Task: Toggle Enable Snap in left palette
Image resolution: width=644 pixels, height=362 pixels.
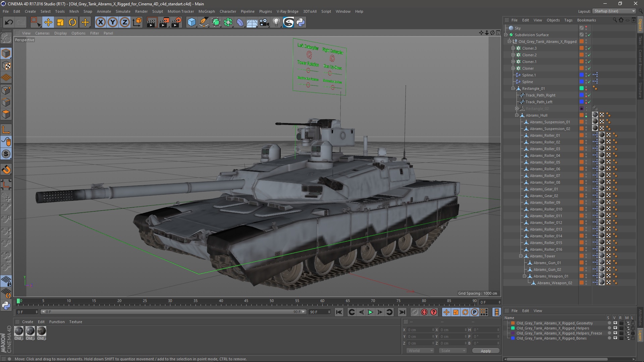Action: [6, 154]
